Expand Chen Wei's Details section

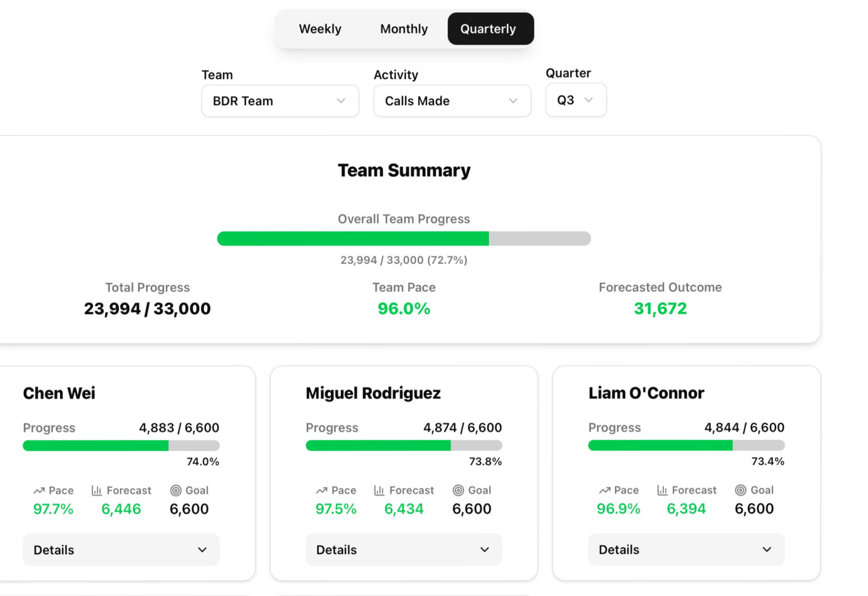click(x=121, y=550)
